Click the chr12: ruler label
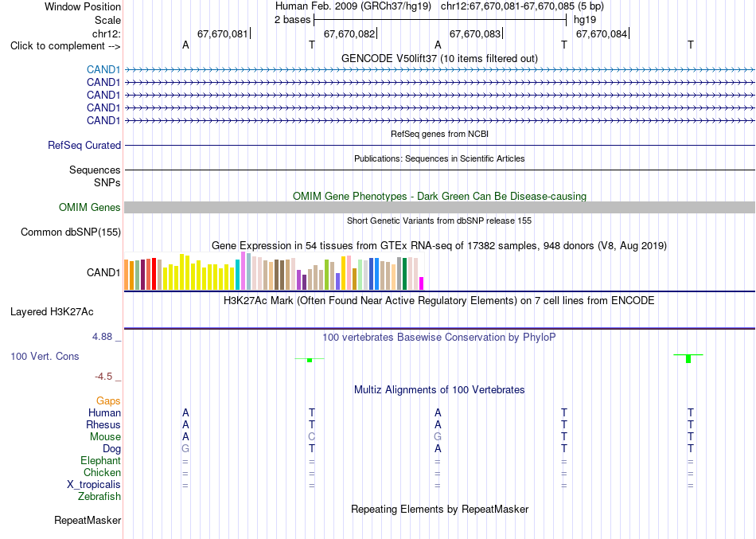 click(106, 33)
